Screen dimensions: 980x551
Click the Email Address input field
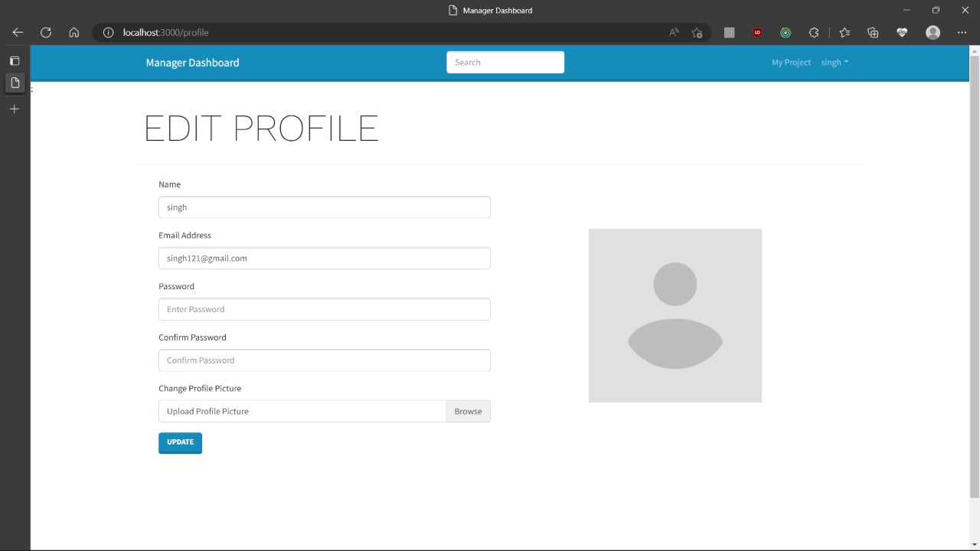325,259
